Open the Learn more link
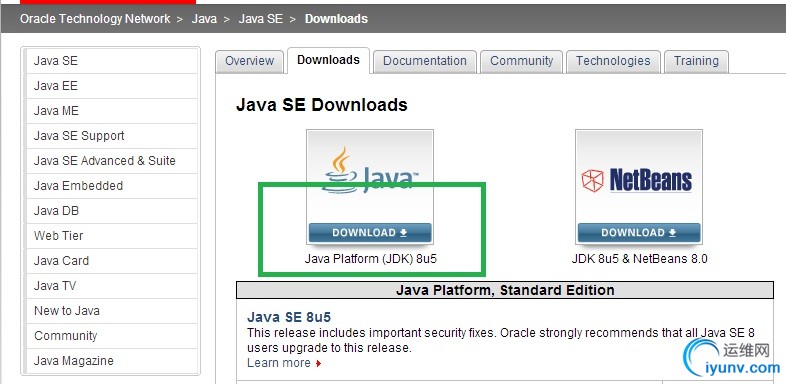786x384 pixels. pyautogui.click(x=279, y=363)
